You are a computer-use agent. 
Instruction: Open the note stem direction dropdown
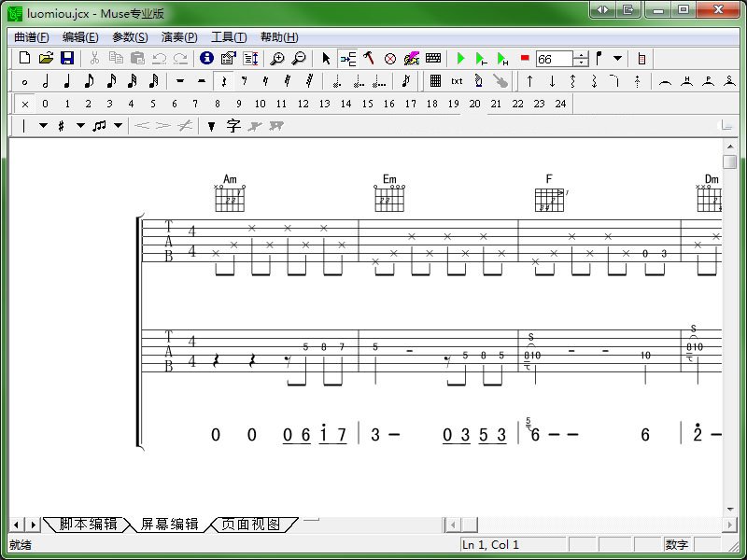(x=42, y=125)
